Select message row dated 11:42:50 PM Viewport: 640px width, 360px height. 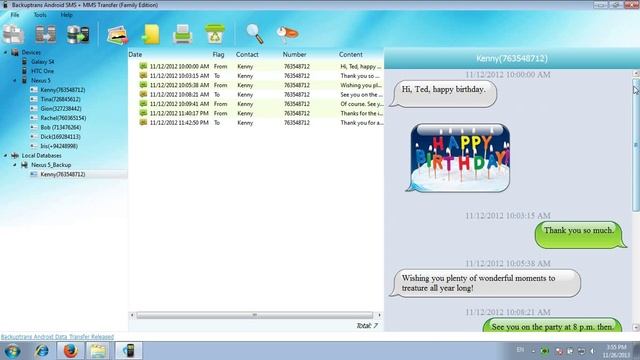[256, 122]
